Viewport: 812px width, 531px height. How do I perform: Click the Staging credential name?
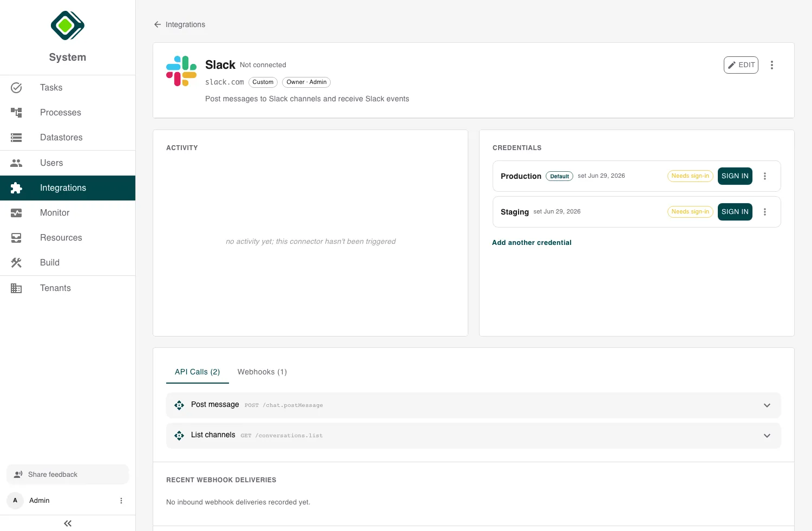pyautogui.click(x=515, y=212)
